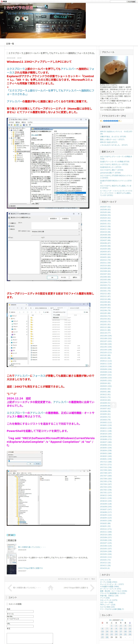Open related article 暫くの間落ち着いていたのに

pos(32,547)
